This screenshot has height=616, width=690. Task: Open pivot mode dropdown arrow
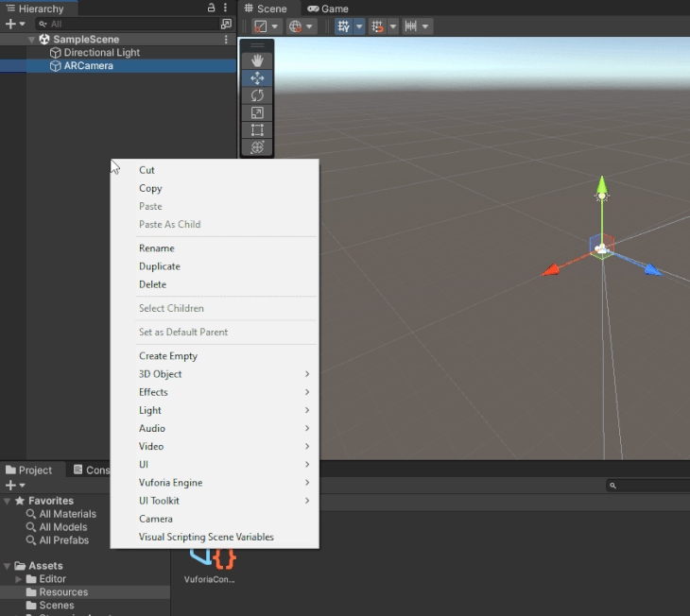(x=275, y=26)
